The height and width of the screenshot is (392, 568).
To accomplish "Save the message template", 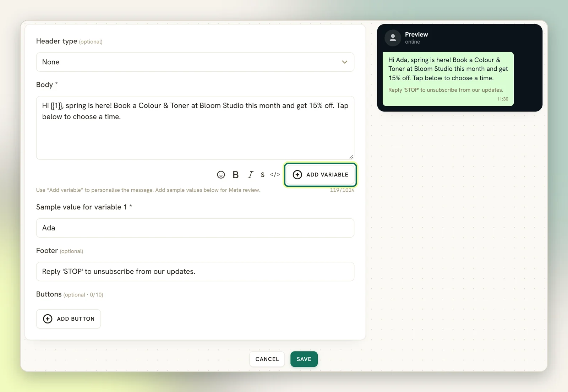I will [304, 359].
